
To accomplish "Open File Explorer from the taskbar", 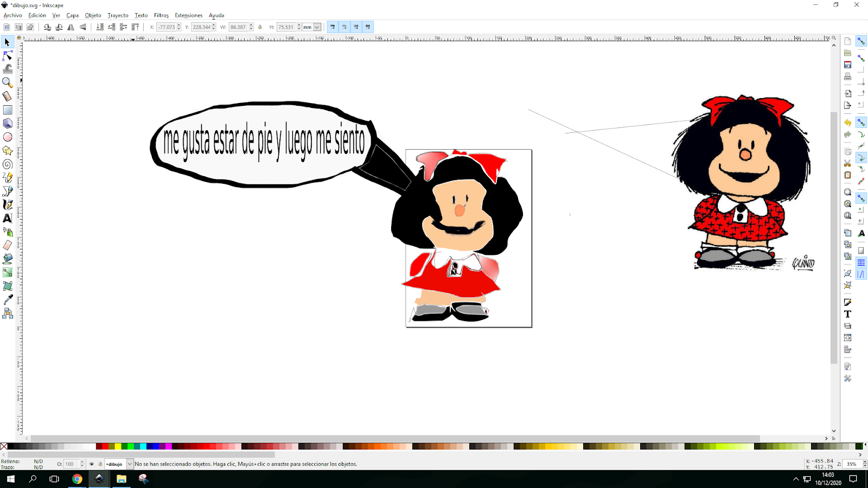I will [x=121, y=479].
